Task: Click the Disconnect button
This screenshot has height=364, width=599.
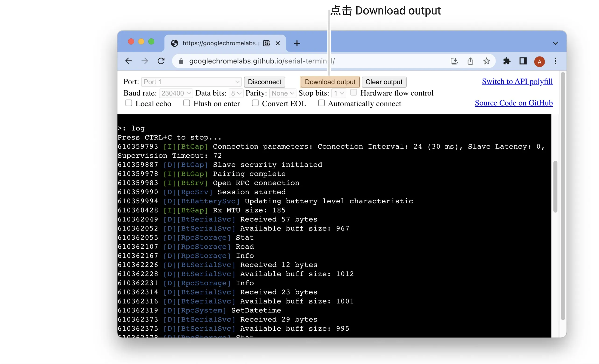Action: [265, 82]
